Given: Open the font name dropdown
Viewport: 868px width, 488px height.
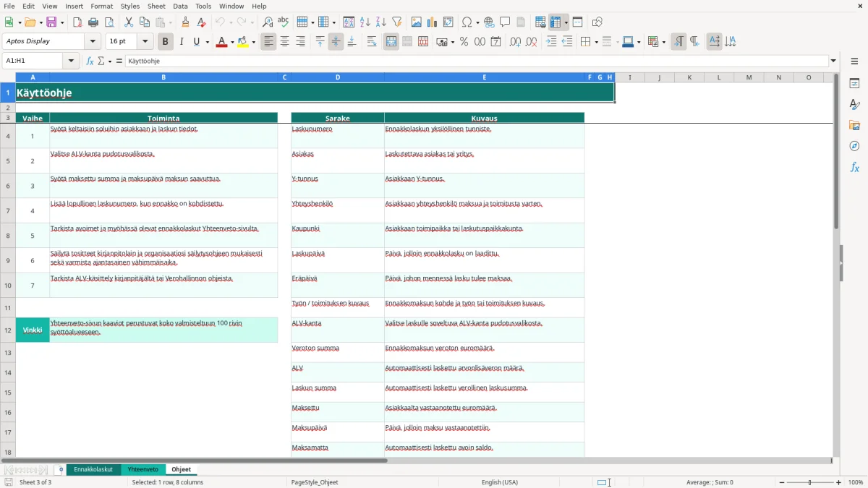Looking at the screenshot, I should click(93, 41).
